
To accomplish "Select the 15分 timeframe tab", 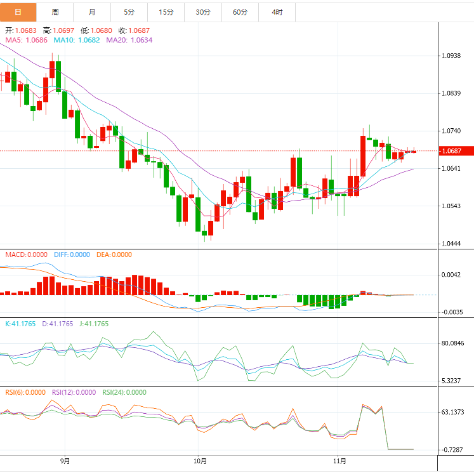I will tap(166, 12).
